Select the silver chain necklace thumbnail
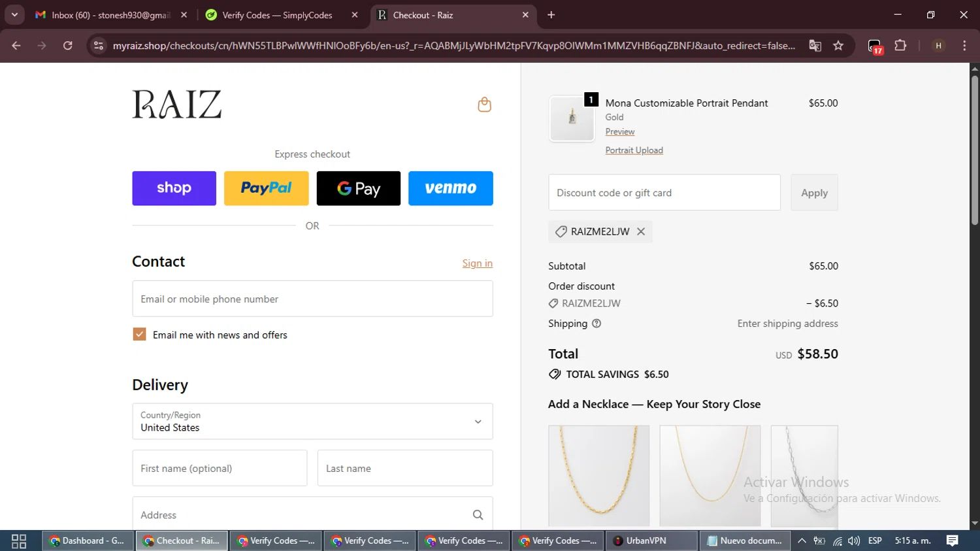This screenshot has height=551, width=980. tap(804, 476)
